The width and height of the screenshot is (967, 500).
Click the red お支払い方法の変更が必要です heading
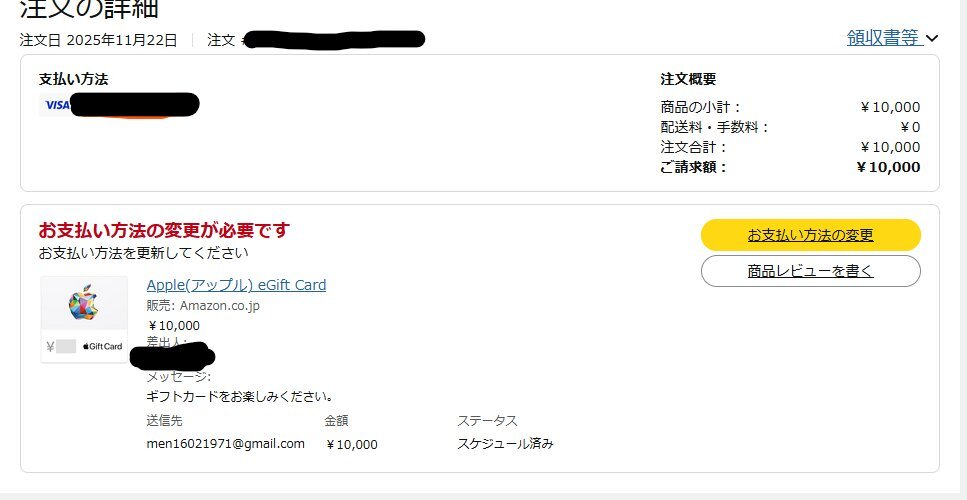(164, 231)
